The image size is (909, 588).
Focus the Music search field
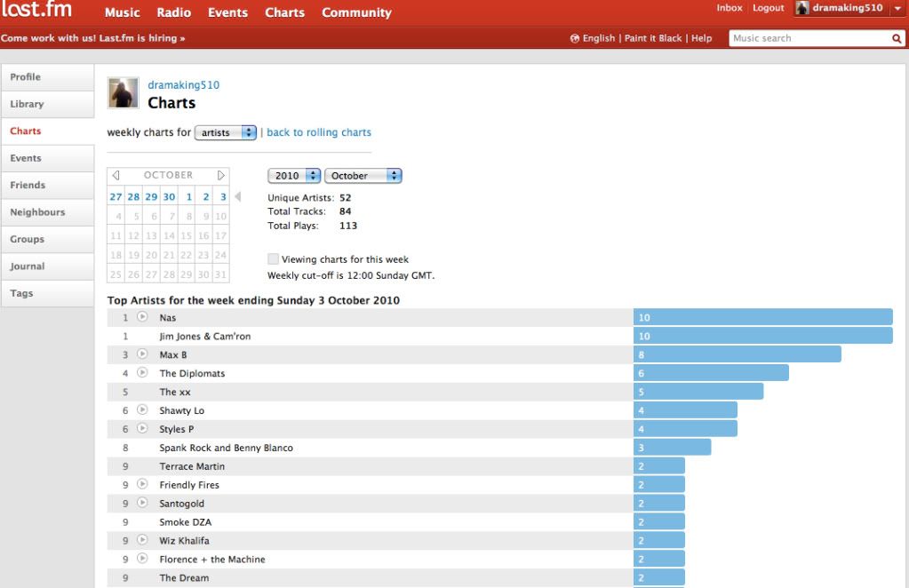[809, 38]
